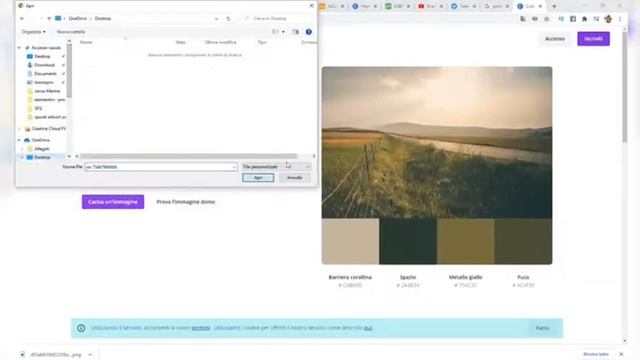The image size is (640, 360).
Task: Click the up-folder arrow in file dialog
Action: pos(49,18)
